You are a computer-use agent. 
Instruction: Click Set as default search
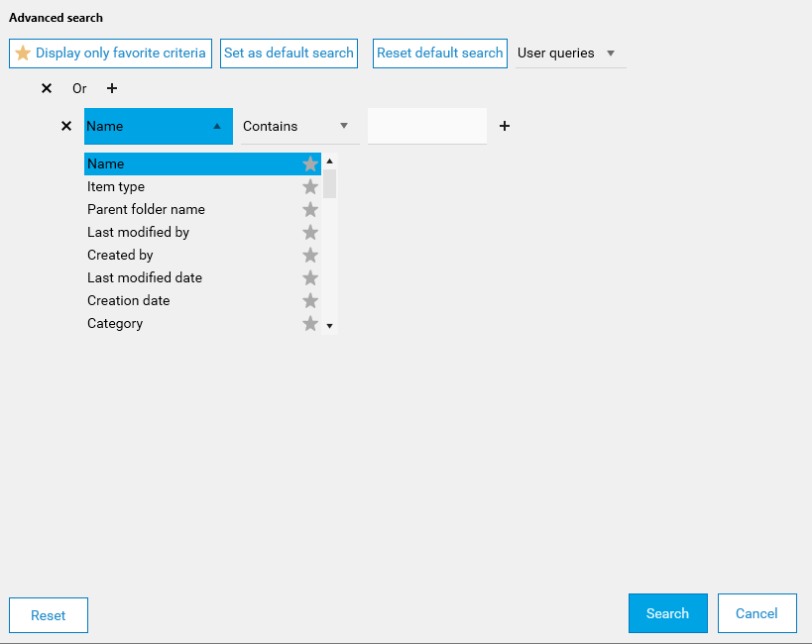tap(289, 54)
